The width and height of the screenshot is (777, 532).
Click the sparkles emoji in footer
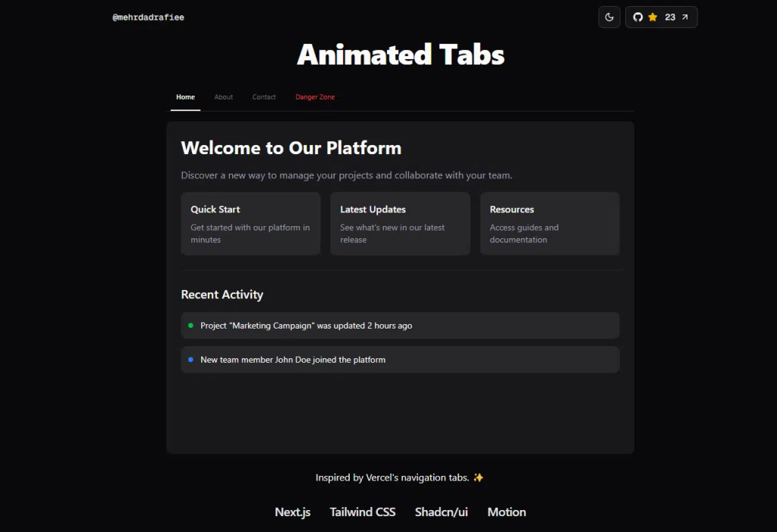coord(478,477)
